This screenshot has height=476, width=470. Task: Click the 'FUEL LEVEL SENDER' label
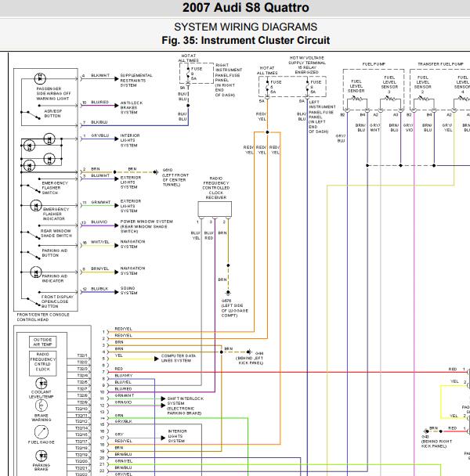(x=356, y=86)
